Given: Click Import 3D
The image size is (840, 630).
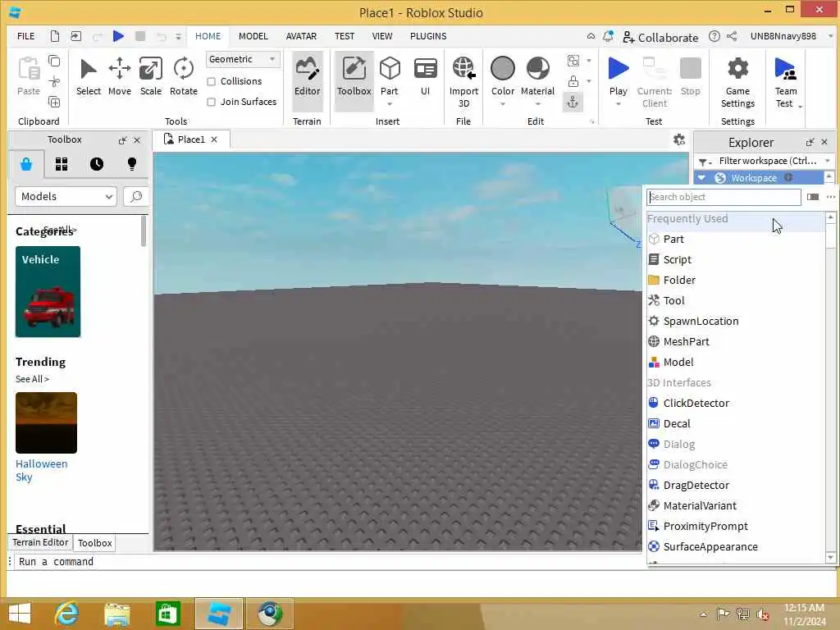Looking at the screenshot, I should 463,81.
